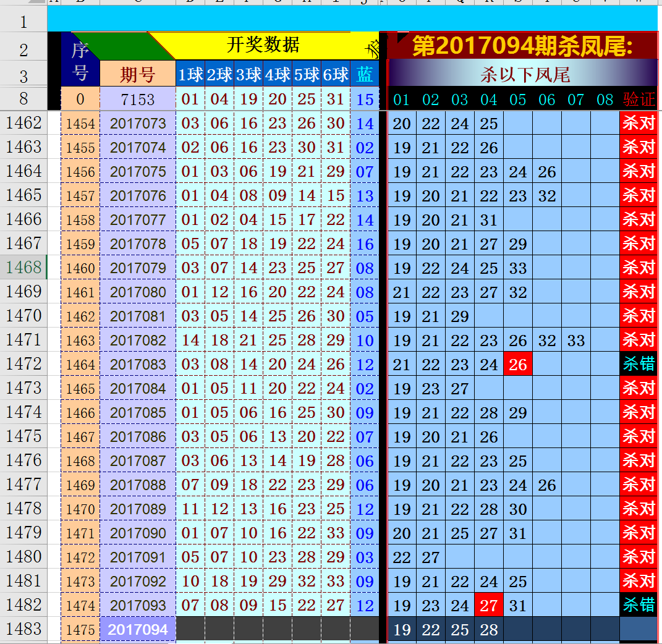This screenshot has height=644, width=662.
Task: Click the 19 kill number in row 2017094
Action: coord(402,629)
